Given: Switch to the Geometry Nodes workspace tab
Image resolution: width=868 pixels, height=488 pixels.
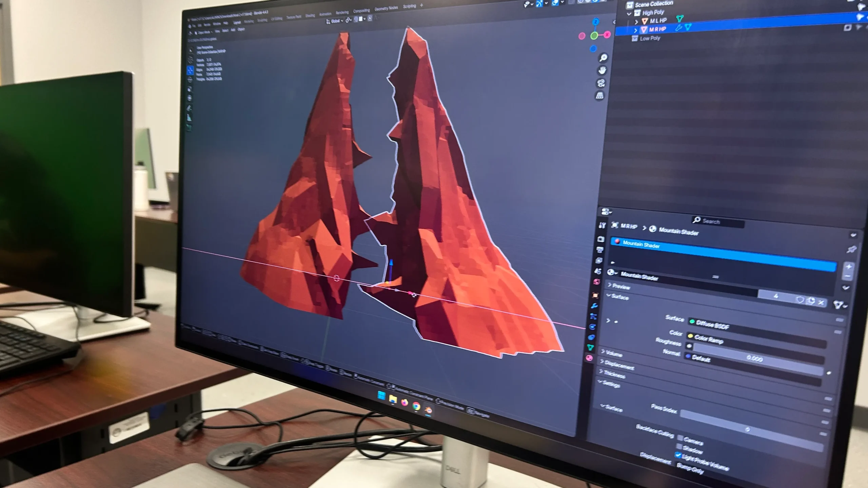Looking at the screenshot, I should click(x=386, y=8).
